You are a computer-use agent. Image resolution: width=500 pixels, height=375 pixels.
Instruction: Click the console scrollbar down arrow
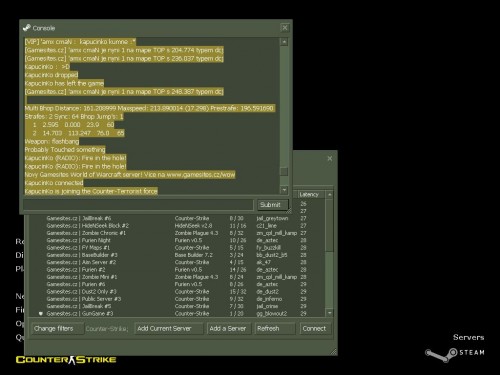coord(284,190)
